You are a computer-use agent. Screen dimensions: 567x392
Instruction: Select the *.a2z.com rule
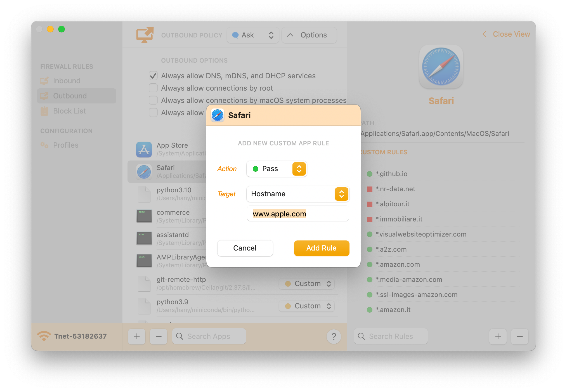443,249
